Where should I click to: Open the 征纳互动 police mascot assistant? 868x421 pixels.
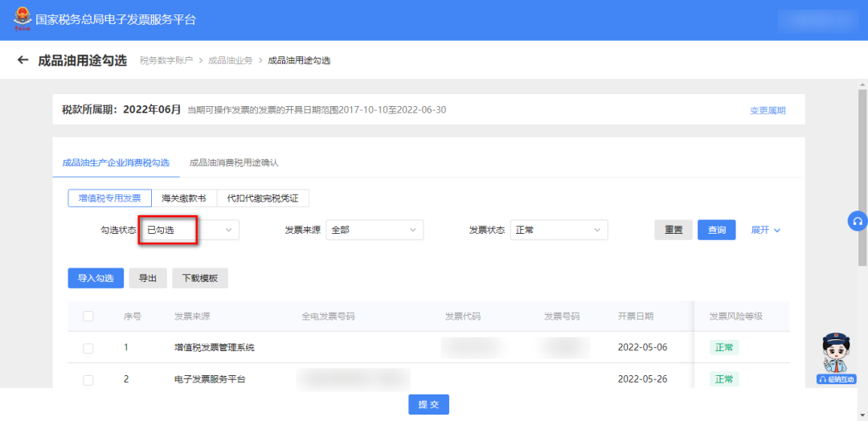pos(836,358)
